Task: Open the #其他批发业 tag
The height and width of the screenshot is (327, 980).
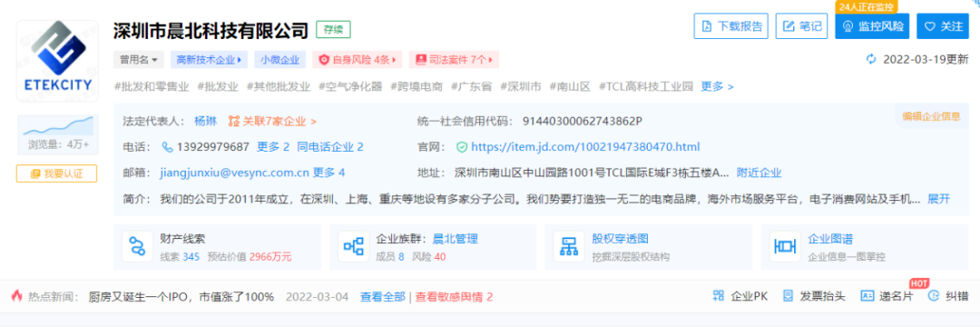Action: (279, 86)
